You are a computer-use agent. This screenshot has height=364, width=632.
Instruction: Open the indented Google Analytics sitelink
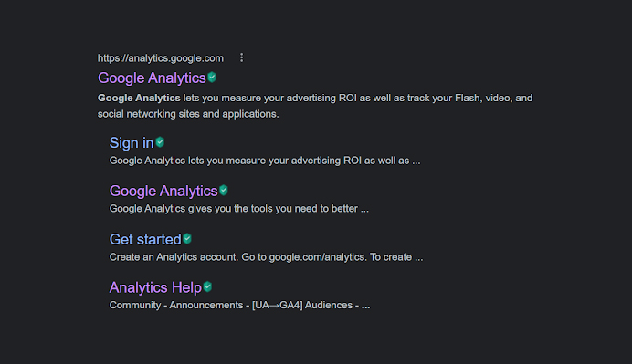pos(163,191)
